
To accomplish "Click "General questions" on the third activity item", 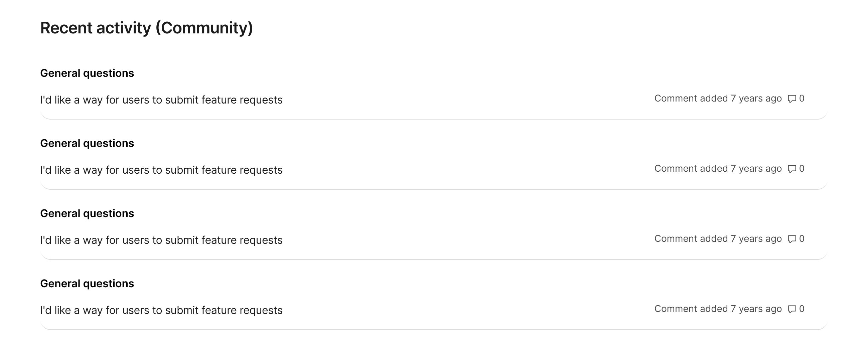I will (87, 213).
